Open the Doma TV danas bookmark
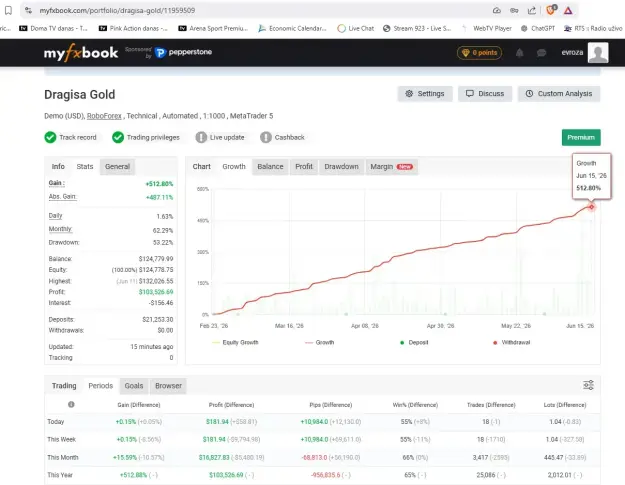Screen dimensions: 625x485 pos(53,28)
